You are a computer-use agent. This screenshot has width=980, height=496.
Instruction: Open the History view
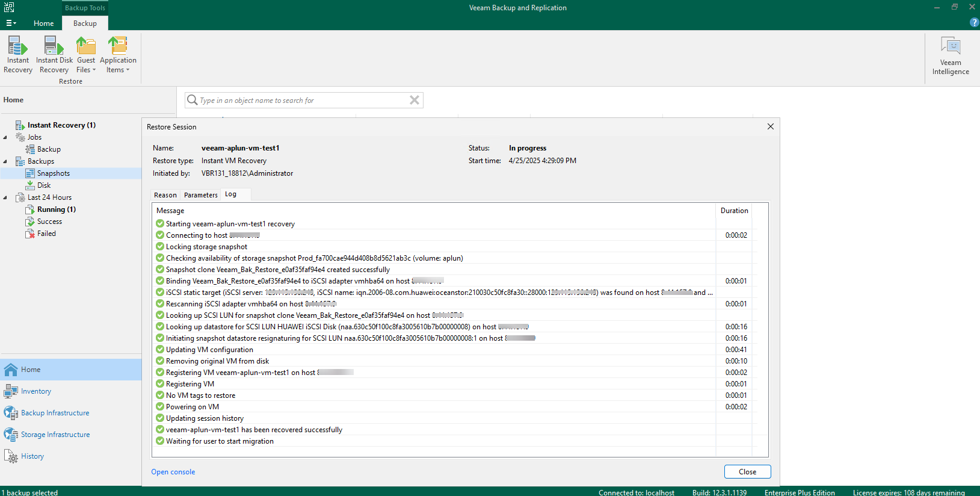[x=71, y=456]
